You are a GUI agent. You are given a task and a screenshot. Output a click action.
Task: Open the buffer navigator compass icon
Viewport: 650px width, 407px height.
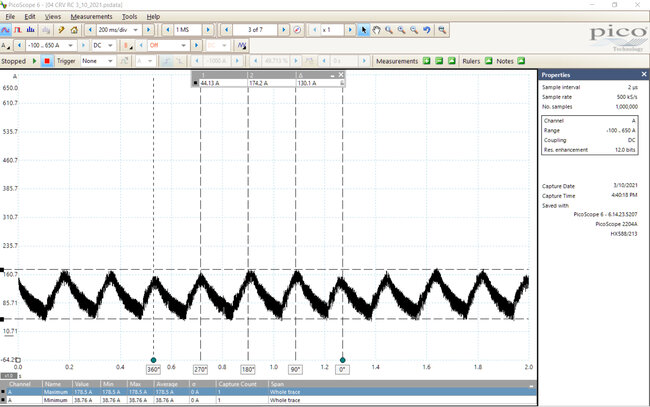click(x=297, y=31)
